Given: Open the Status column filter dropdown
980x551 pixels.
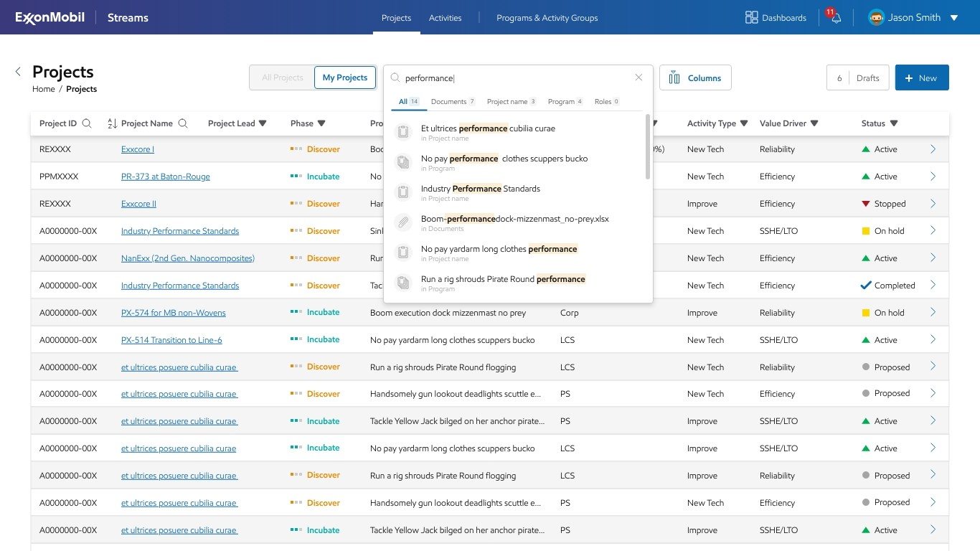Looking at the screenshot, I should [894, 123].
